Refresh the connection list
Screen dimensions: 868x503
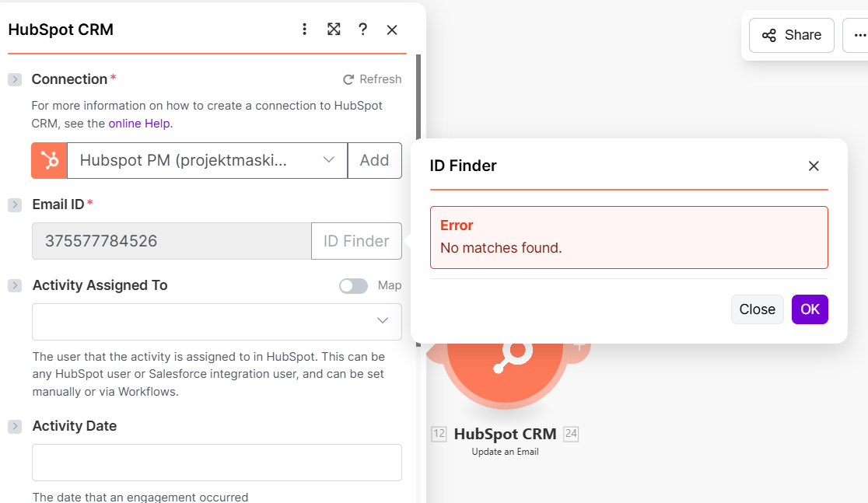click(x=373, y=79)
